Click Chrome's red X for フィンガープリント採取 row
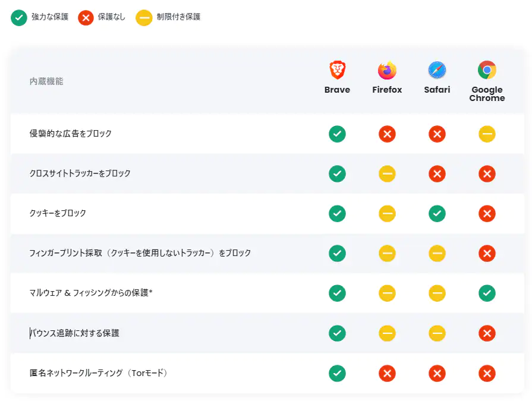Screen dimensions: 532x401 [x=487, y=253]
